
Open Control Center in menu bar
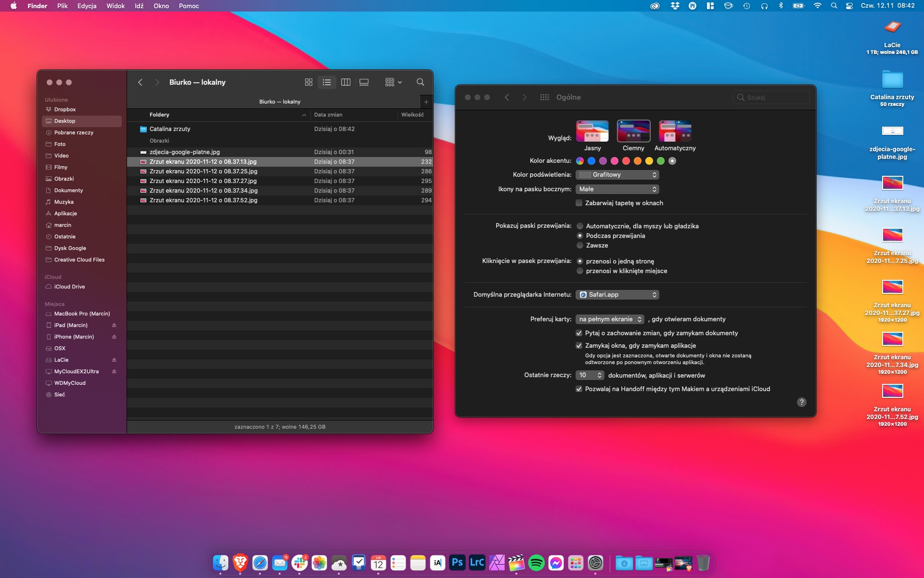[849, 6]
